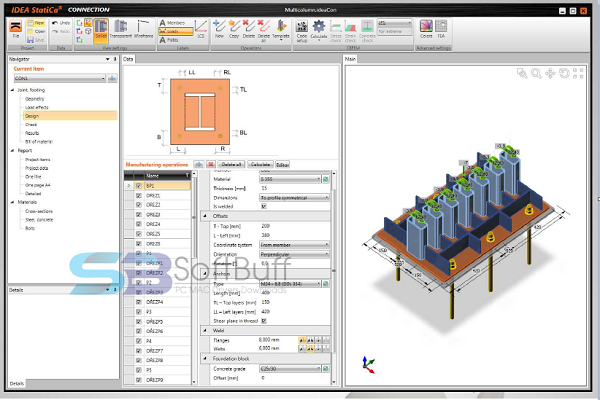The image size is (600, 400).
Task: Click the Delete all operations button
Action: click(231, 165)
